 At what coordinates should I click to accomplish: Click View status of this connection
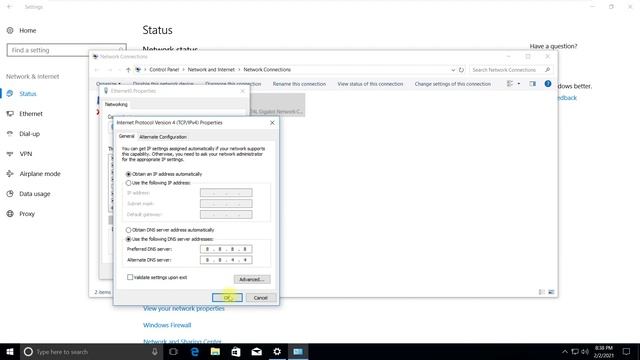(370, 84)
